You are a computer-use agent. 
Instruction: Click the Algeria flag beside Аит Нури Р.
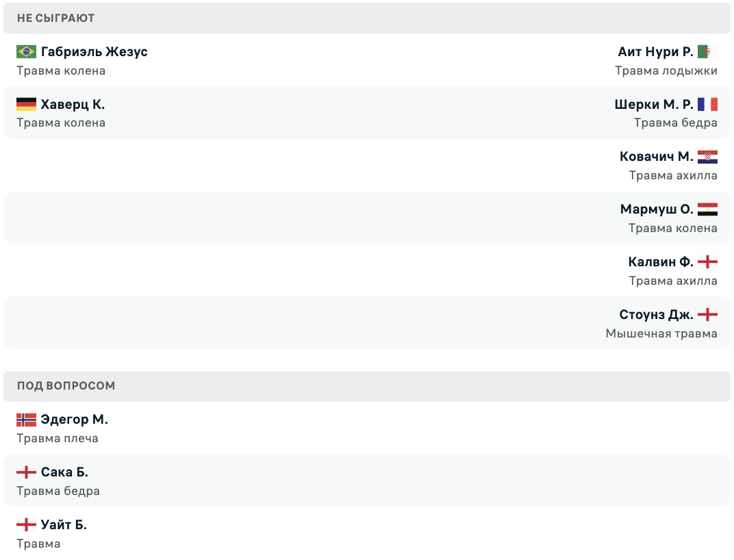tap(707, 51)
